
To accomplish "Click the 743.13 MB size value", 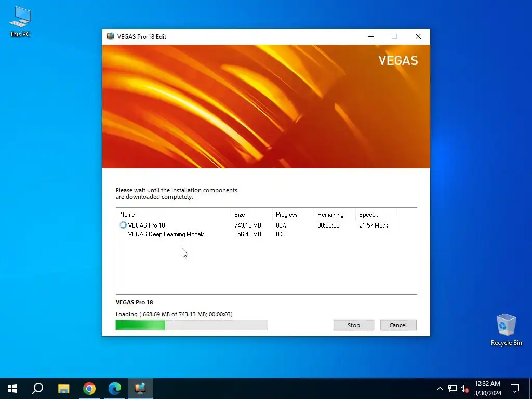I will (248, 225).
